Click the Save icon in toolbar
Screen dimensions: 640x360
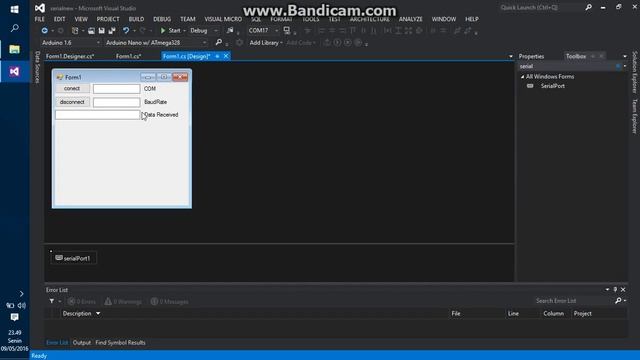(102, 31)
